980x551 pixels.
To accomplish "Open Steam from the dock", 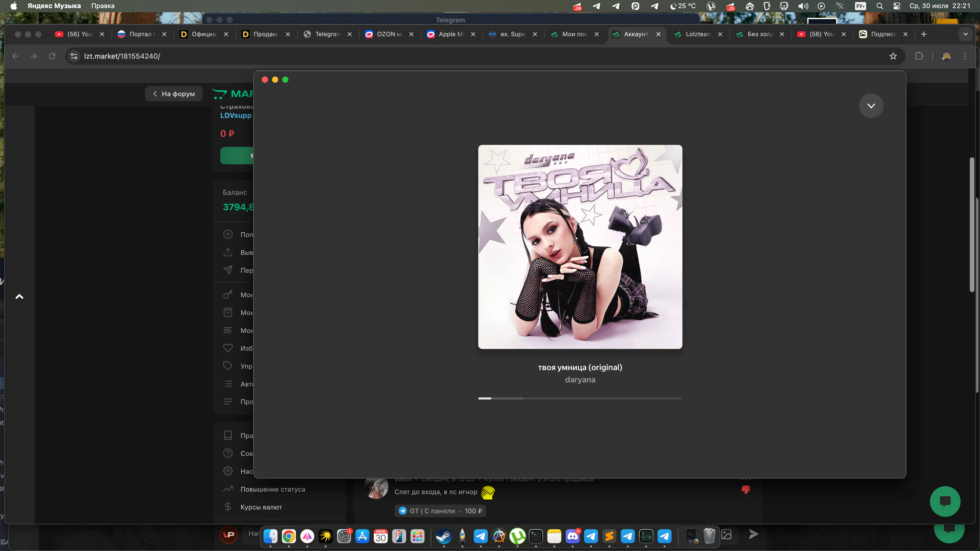I will [444, 536].
